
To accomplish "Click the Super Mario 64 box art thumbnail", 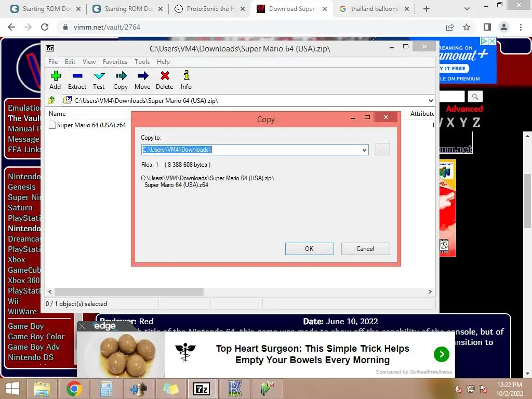I will coord(447,208).
